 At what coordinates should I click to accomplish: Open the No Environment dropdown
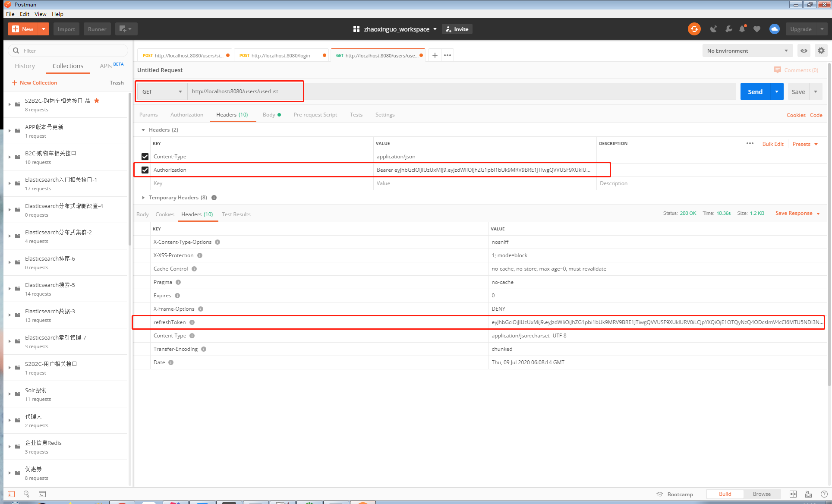click(747, 50)
